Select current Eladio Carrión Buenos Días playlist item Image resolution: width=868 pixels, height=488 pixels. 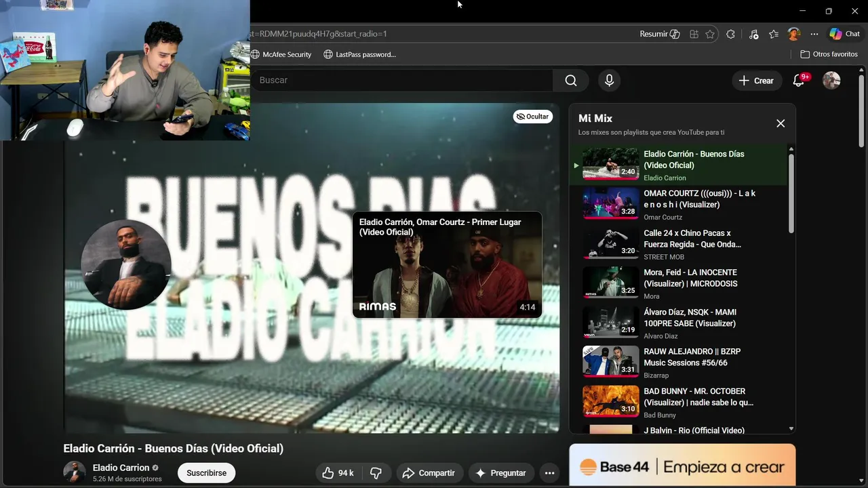coord(678,165)
